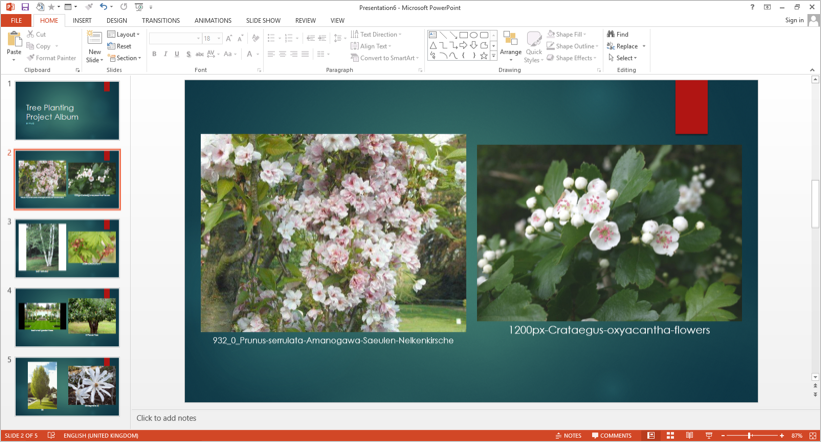Click Sign in link
This screenshot has width=821, height=442.
click(x=794, y=20)
